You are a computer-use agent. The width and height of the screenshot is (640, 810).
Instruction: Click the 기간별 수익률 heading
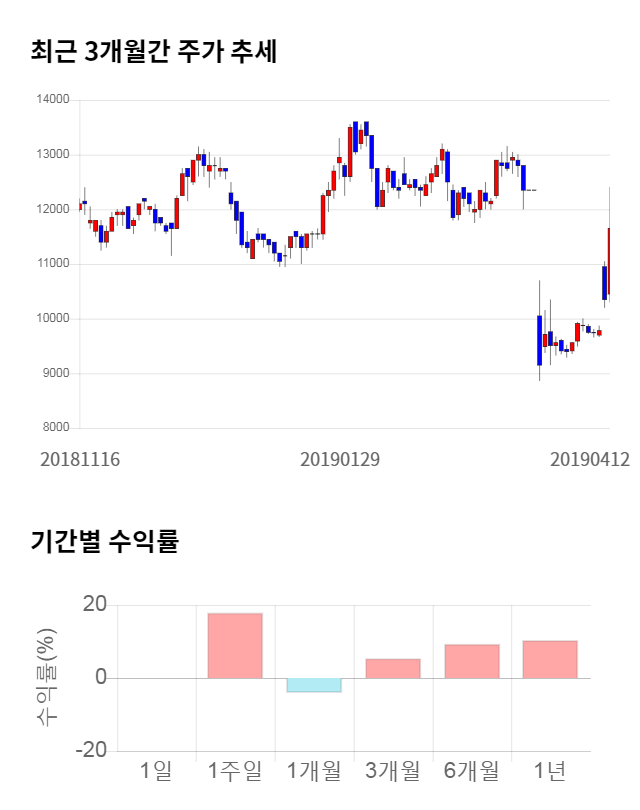pyautogui.click(x=104, y=542)
